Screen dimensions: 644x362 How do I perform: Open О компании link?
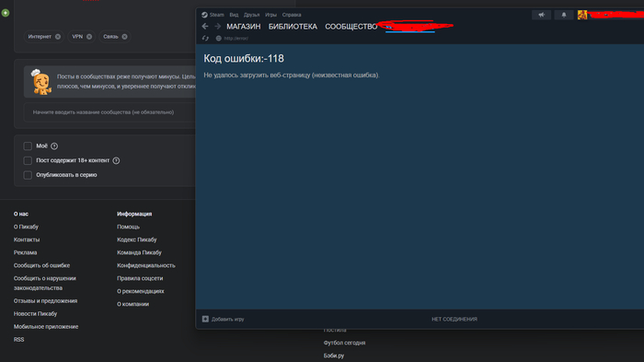(132, 304)
